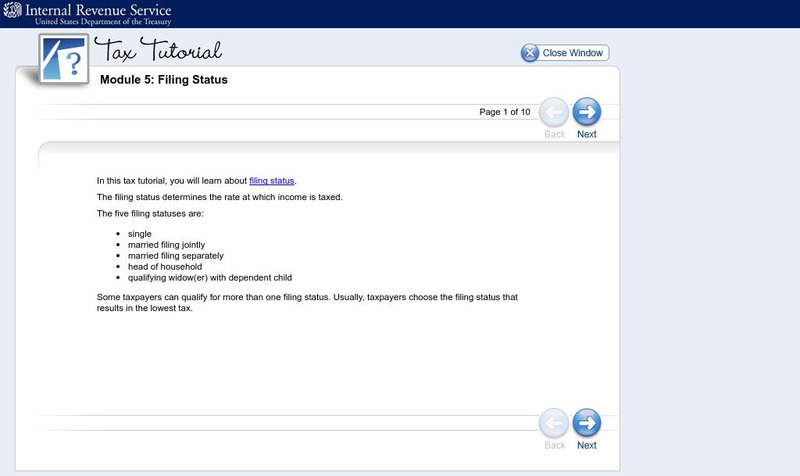Click 'qualifying widow(er) with dependent child' item
The image size is (800, 476).
pos(210,278)
